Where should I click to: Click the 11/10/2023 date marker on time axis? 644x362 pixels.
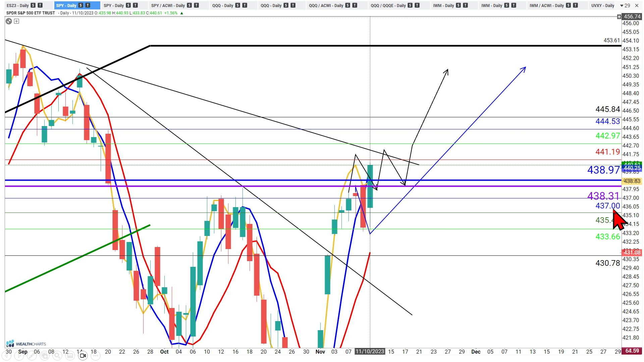[x=370, y=352]
